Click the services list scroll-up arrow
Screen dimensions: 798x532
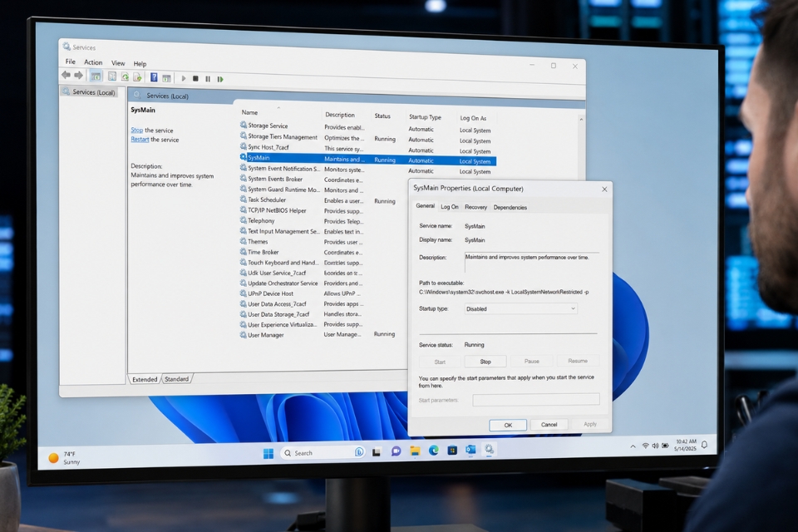coord(581,119)
